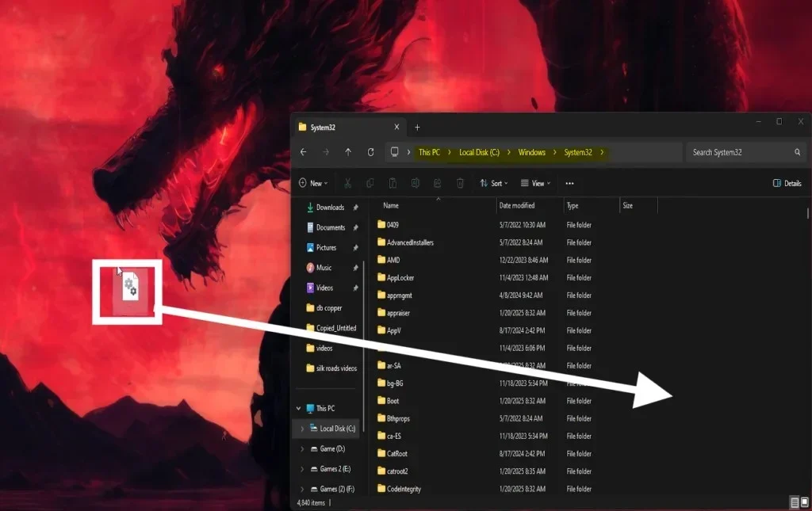Open the View dropdown menu
The width and height of the screenshot is (812, 511).
pos(536,183)
